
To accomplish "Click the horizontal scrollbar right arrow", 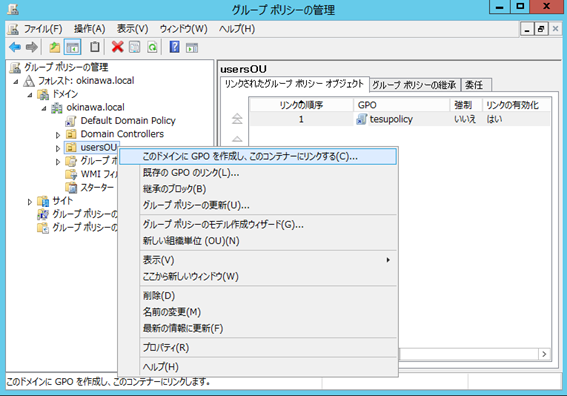I will [544, 354].
